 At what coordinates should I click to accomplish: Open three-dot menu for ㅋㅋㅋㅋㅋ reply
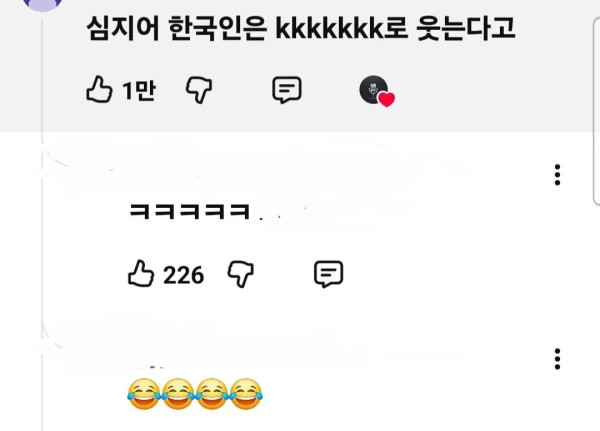click(x=557, y=175)
